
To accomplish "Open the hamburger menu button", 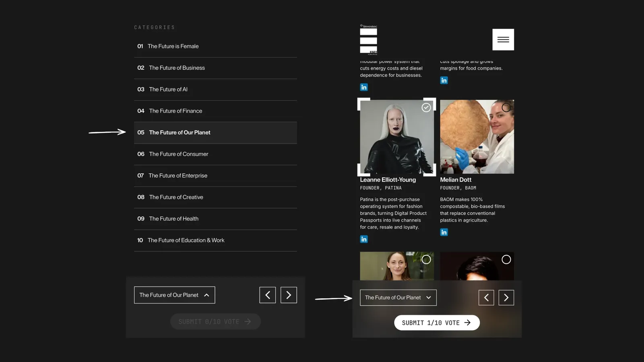I will (x=503, y=39).
